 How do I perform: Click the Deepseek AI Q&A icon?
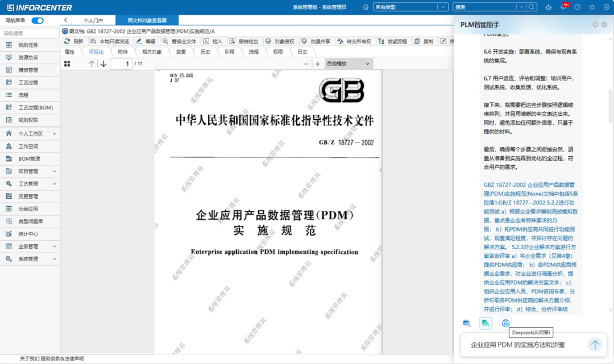coord(505,323)
